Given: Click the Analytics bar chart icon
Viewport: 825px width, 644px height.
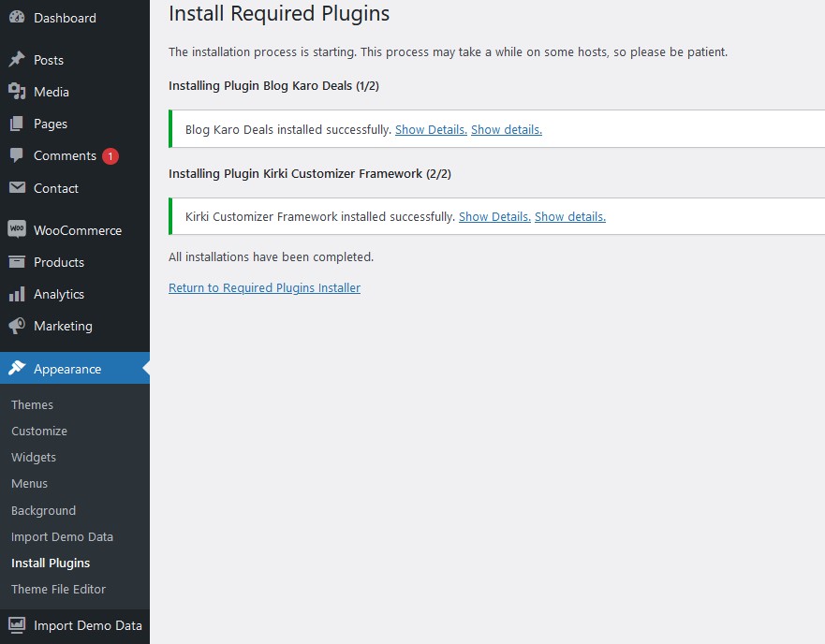Looking at the screenshot, I should click(17, 294).
